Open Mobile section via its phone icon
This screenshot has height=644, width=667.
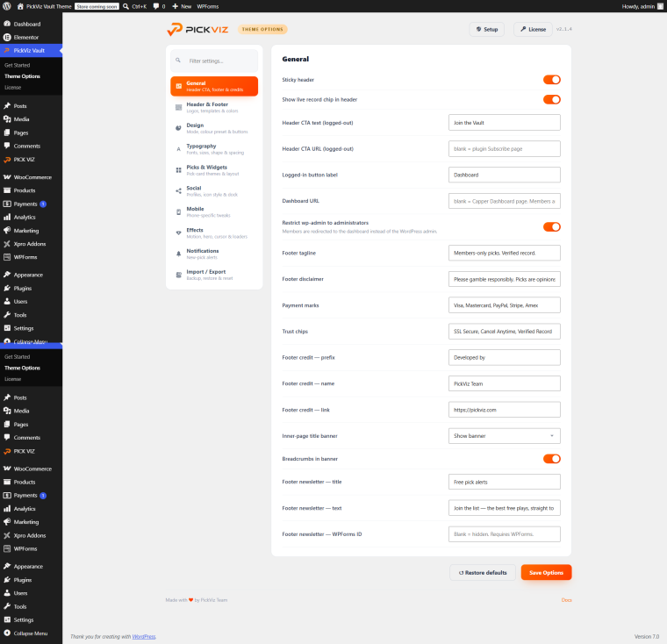coord(179,211)
